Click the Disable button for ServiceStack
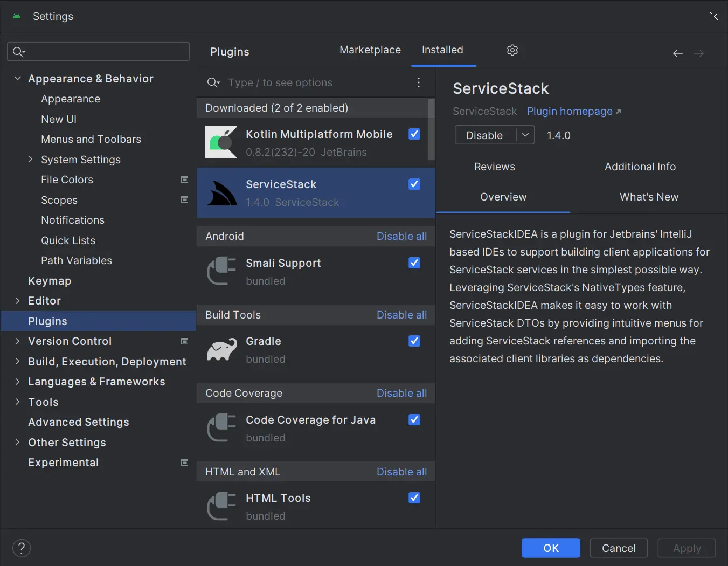The image size is (728, 566). [485, 135]
